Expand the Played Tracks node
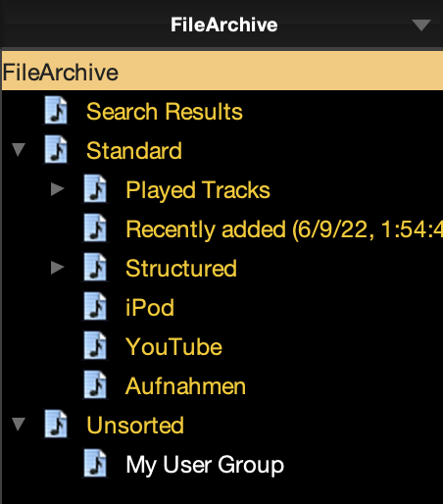443x504 pixels. pos(57,189)
